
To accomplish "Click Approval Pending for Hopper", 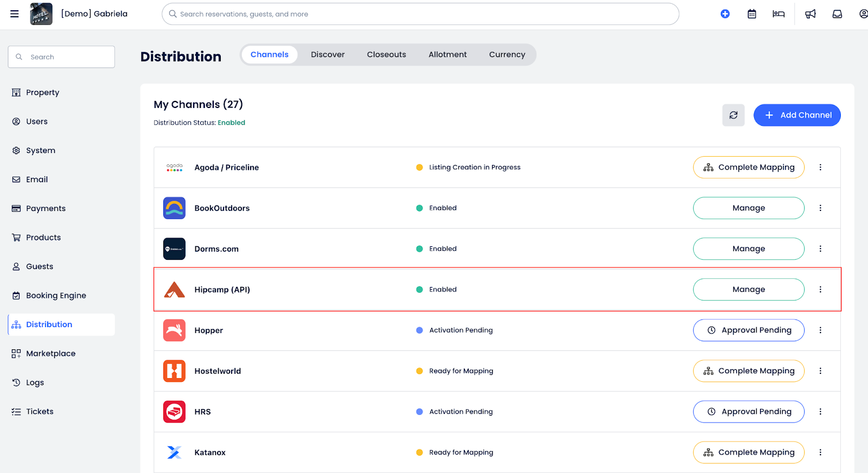I will coord(749,330).
